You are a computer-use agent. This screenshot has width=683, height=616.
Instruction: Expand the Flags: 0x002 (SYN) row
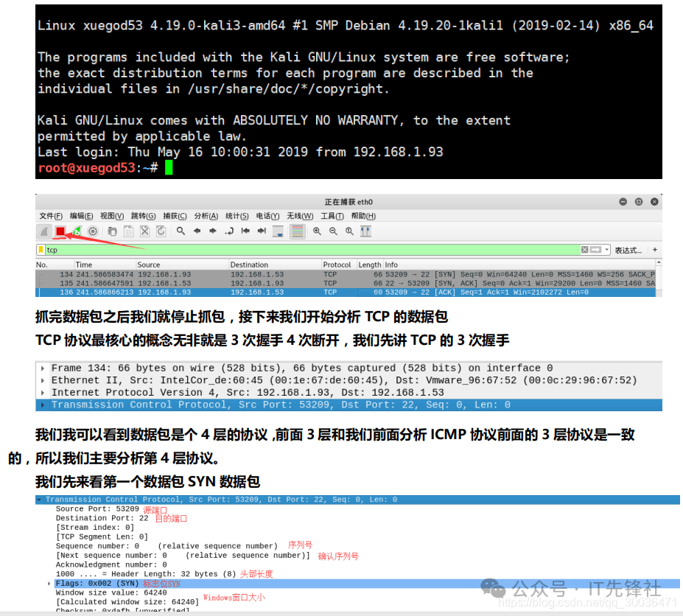49,584
